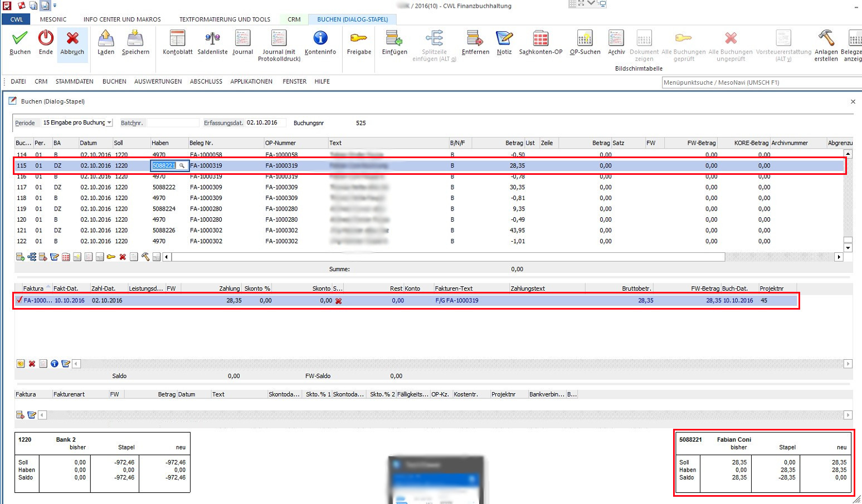The image size is (862, 504).
Task: Expand the Periode dropdown
Action: (x=109, y=123)
